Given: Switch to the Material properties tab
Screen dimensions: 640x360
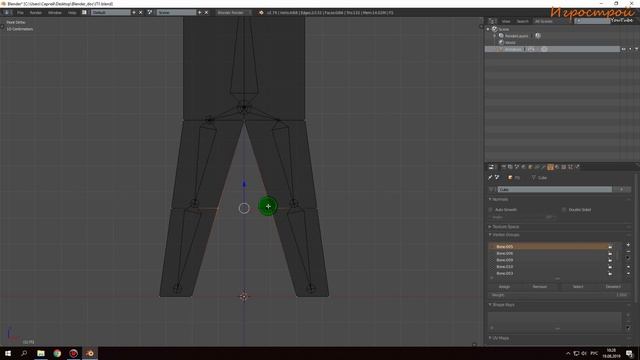Looking at the screenshot, I should (557, 167).
